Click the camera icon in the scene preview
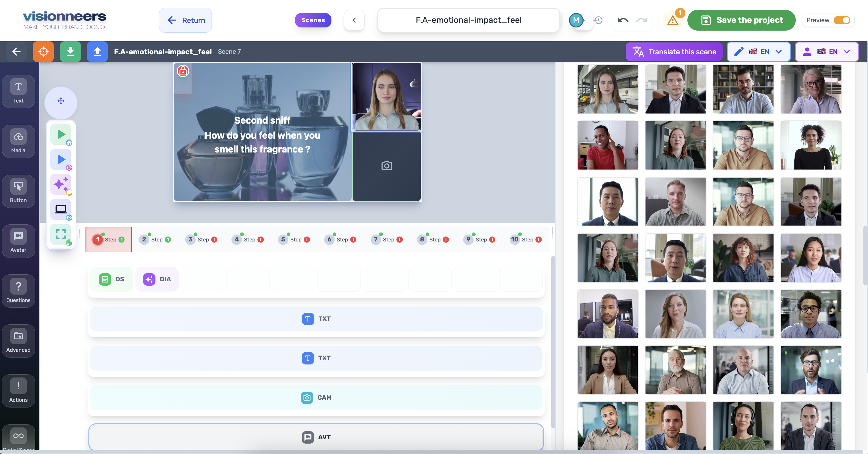The width and height of the screenshot is (868, 454). [x=386, y=165]
